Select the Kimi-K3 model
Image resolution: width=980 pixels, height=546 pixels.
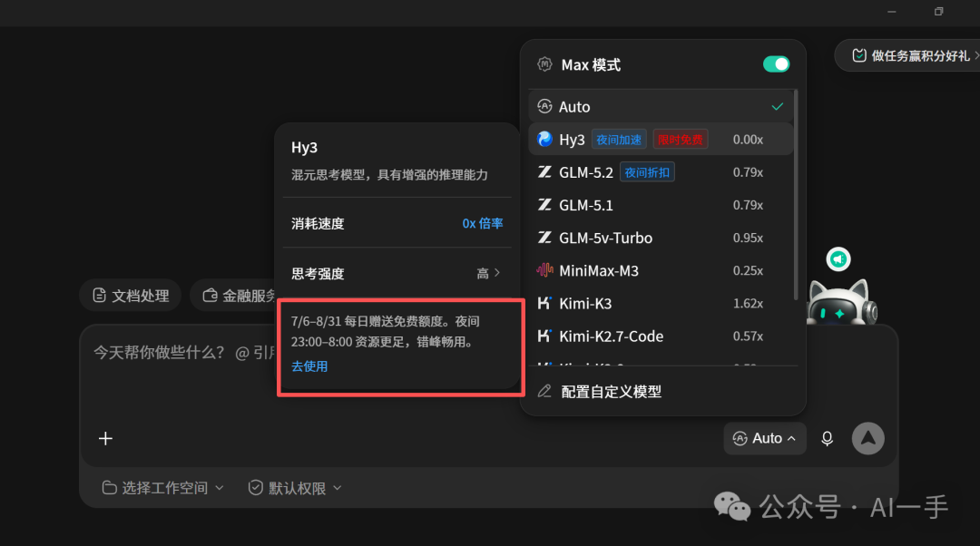661,304
